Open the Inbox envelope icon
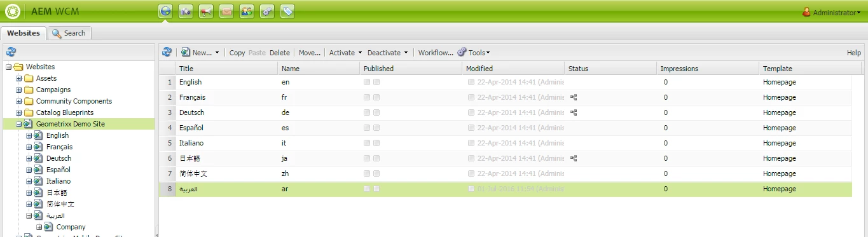Screen dimensions: 868x237 pyautogui.click(x=226, y=11)
